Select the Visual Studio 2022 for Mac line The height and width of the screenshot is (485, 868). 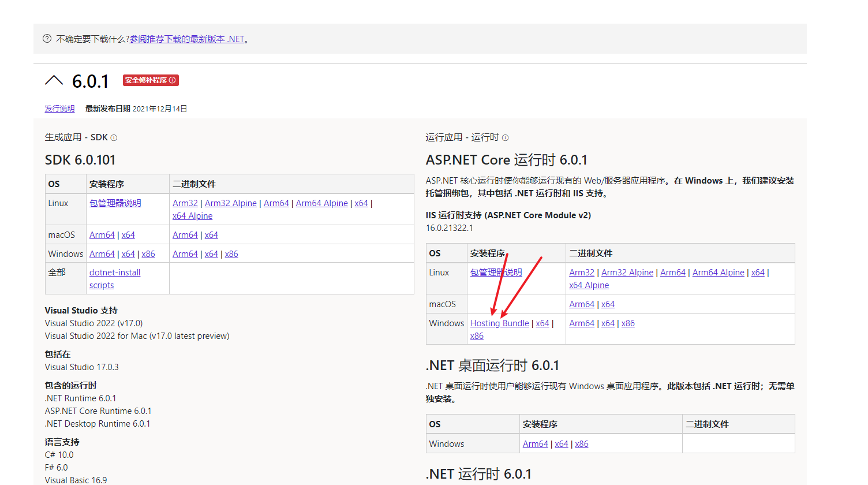click(137, 336)
